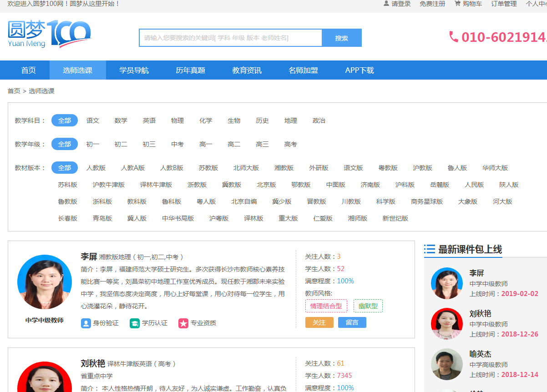Filter textbook version by 译林牛津版
The image size is (547, 392).
pyautogui.click(x=156, y=185)
